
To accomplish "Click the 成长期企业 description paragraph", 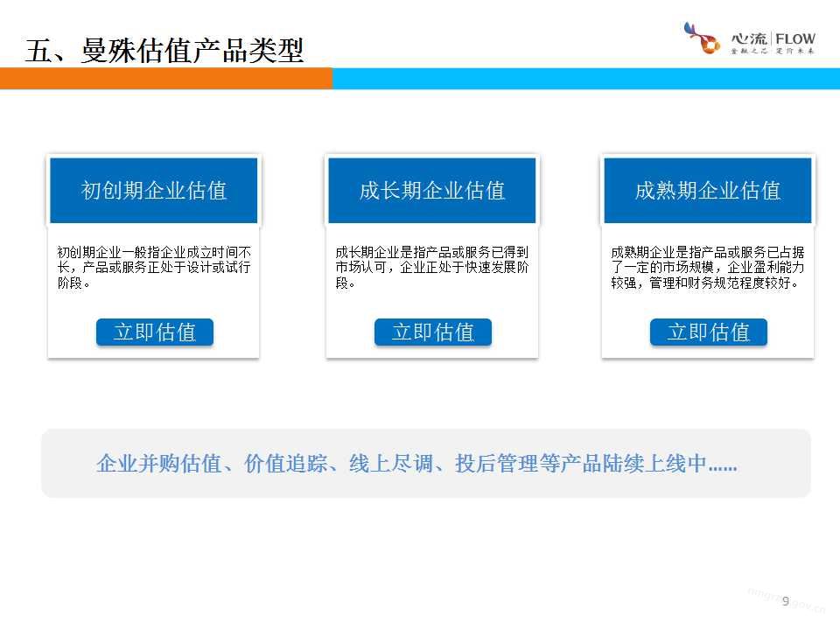I will (x=432, y=268).
